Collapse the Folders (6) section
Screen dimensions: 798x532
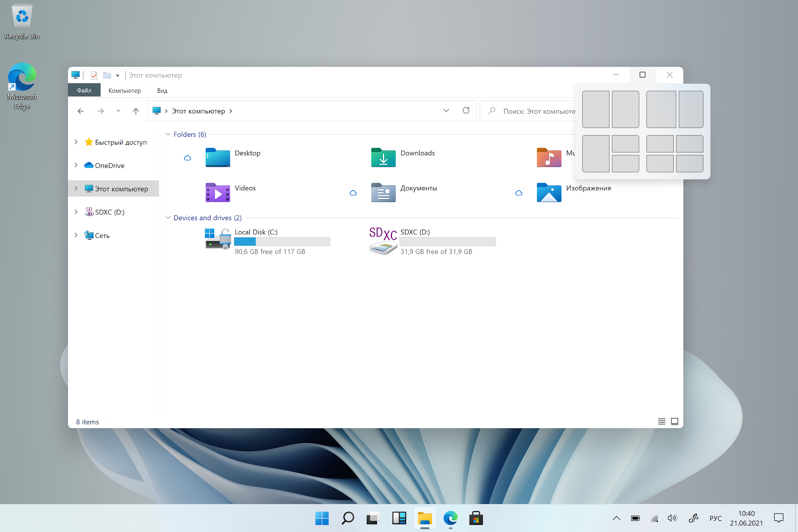tap(168, 134)
